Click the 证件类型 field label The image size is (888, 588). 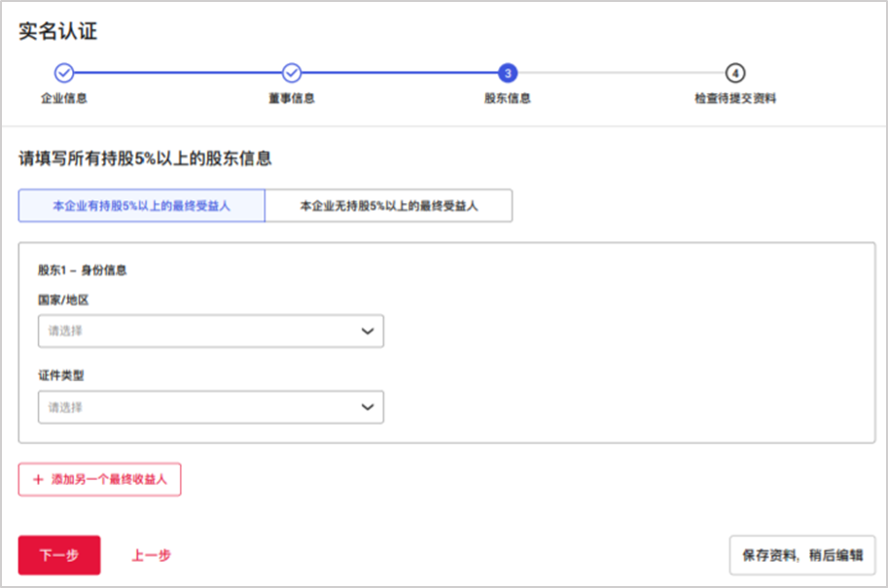click(x=61, y=376)
